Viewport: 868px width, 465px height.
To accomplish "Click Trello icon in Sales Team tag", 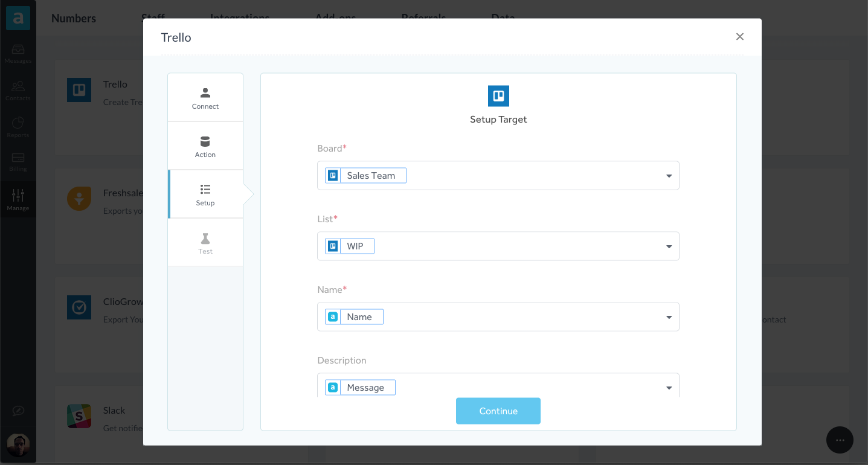I will pos(333,176).
